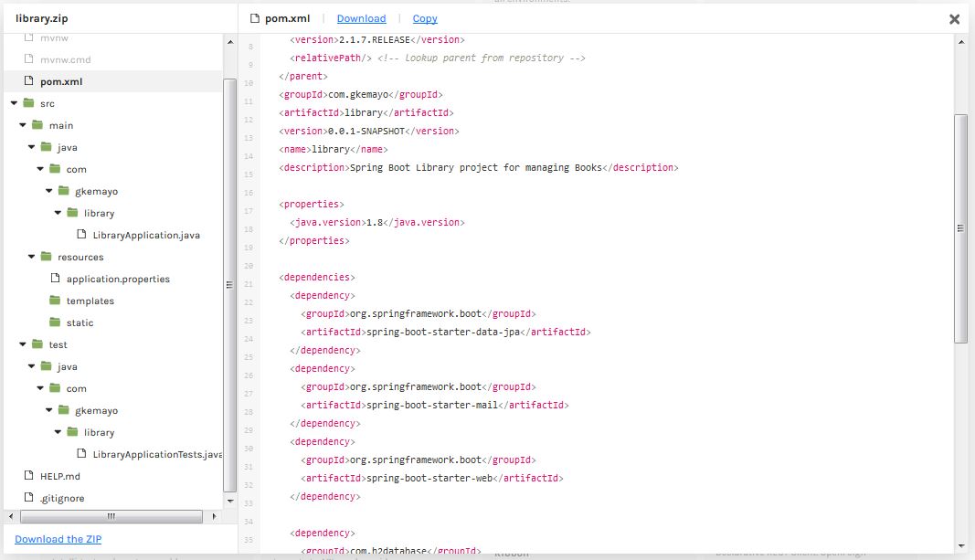Click the code pane vertical scrollbar
Viewport: 975px width, 560px height.
tap(960, 228)
